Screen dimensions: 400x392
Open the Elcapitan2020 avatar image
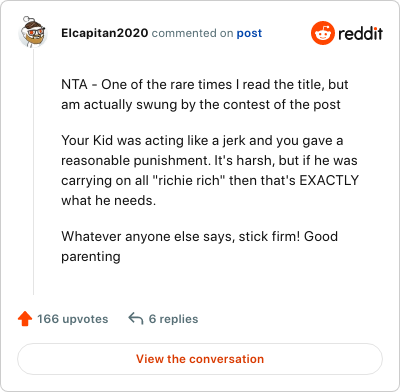[33, 32]
